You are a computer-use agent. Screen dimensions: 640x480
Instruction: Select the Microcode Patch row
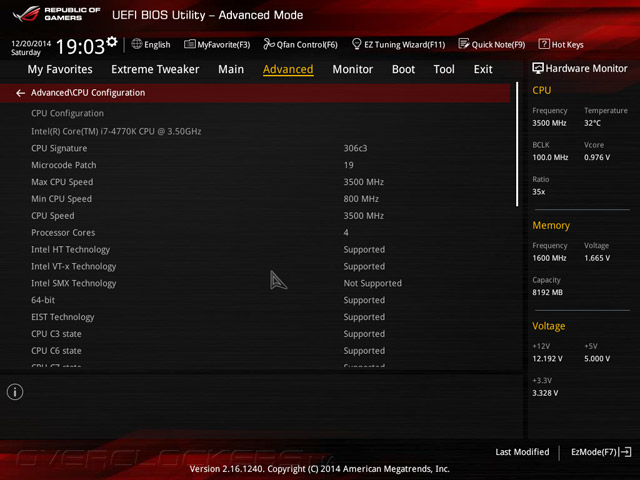(255, 165)
